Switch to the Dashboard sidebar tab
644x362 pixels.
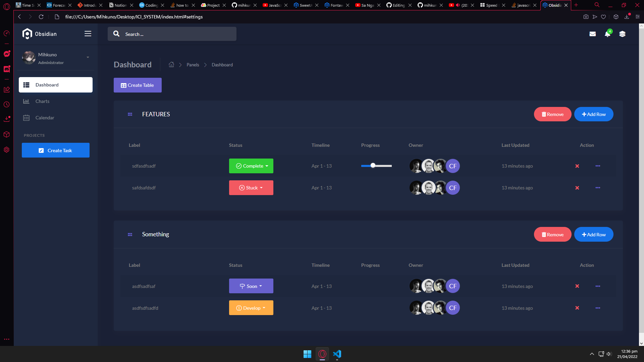[x=47, y=85]
